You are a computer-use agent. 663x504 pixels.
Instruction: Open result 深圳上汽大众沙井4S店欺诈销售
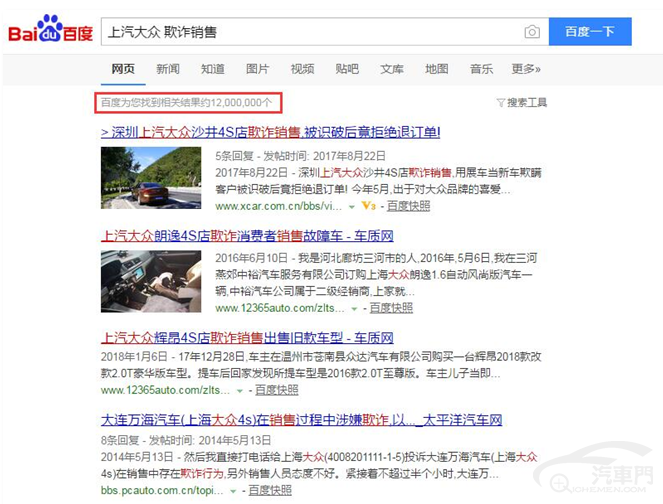pyautogui.click(x=271, y=132)
